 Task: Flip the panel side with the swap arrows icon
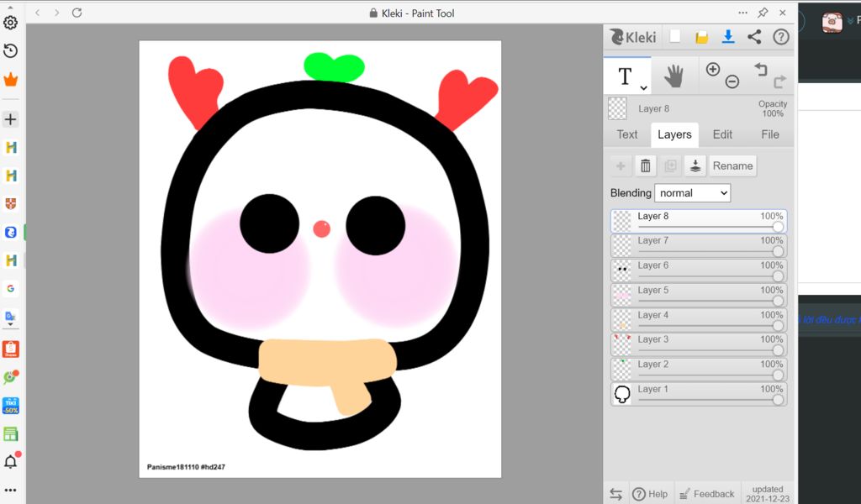(615, 494)
